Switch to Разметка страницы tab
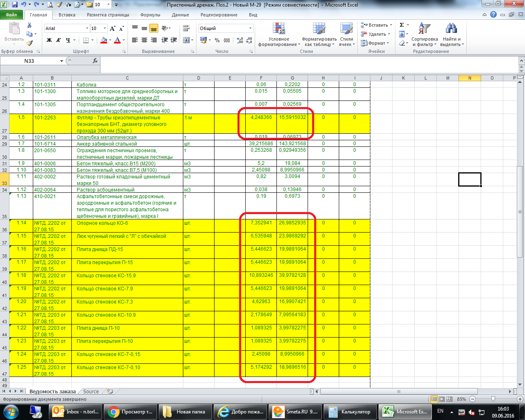This screenshot has width=525, height=420. (x=108, y=15)
